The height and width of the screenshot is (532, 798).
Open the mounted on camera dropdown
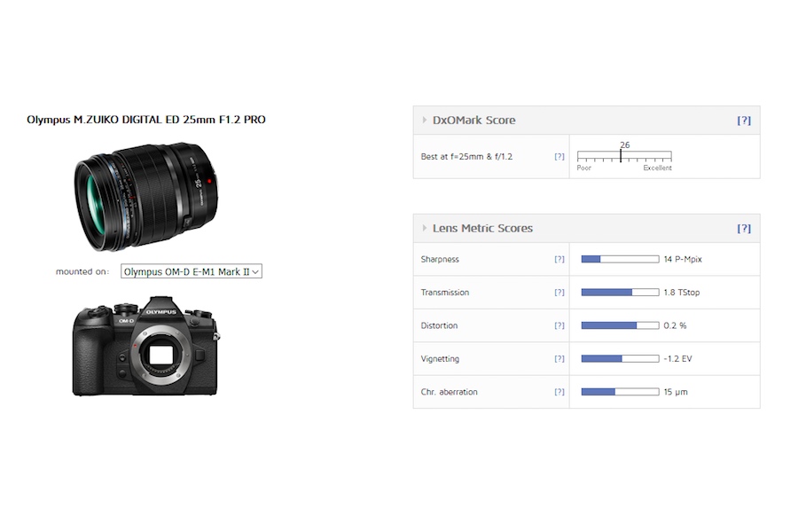192,272
